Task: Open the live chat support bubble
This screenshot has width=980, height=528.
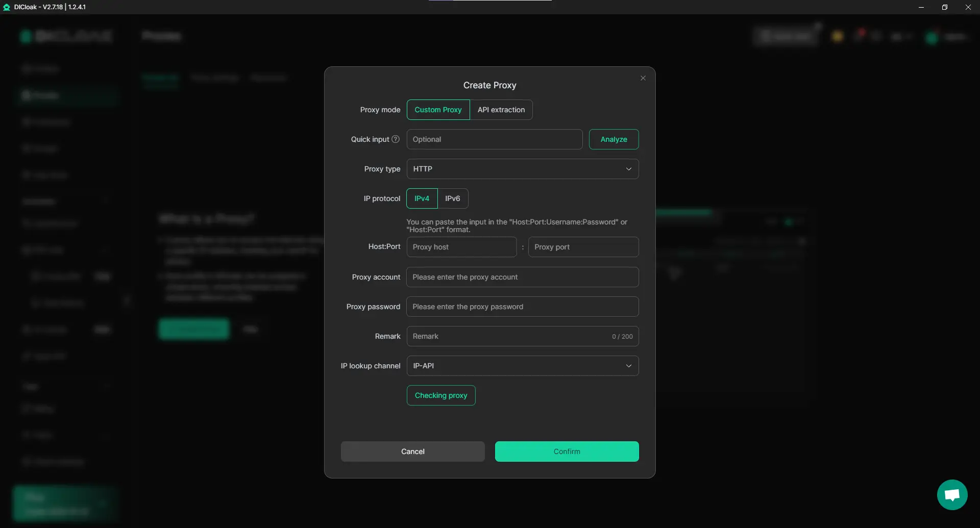Action: click(x=952, y=494)
